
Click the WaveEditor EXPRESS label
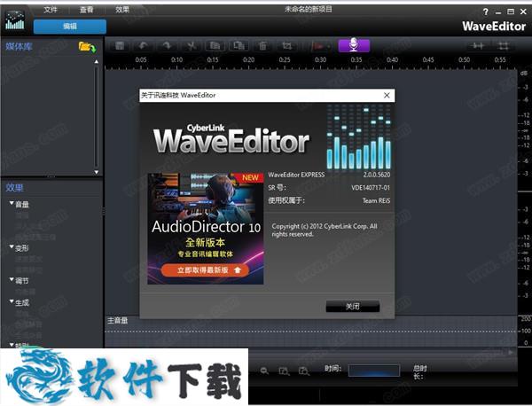tap(296, 175)
